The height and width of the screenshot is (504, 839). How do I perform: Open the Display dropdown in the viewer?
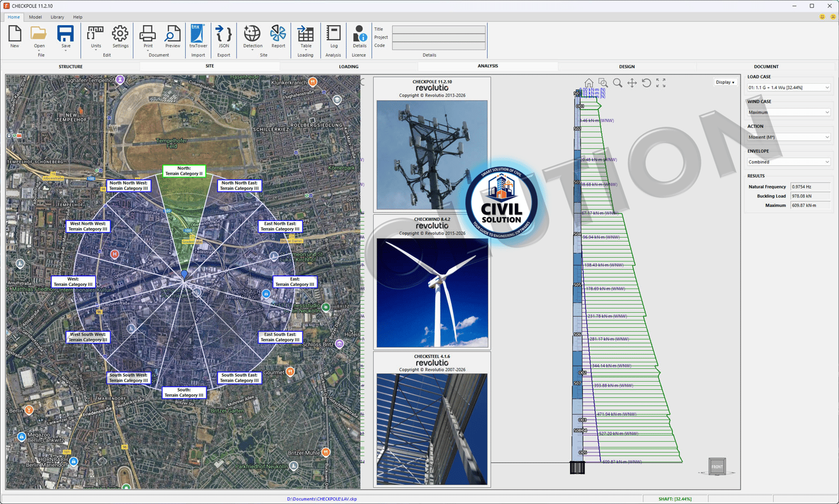pyautogui.click(x=725, y=82)
